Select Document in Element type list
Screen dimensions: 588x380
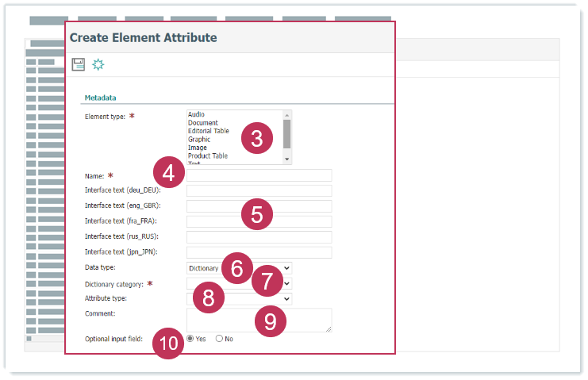203,123
